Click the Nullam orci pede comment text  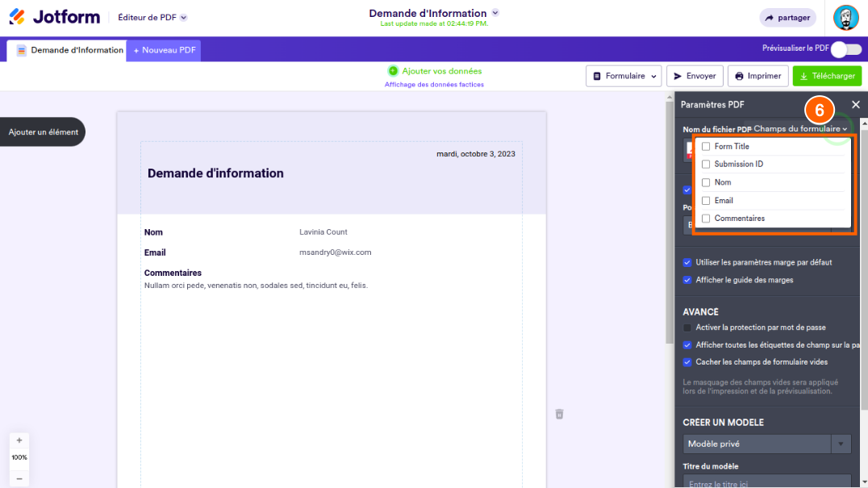click(256, 286)
